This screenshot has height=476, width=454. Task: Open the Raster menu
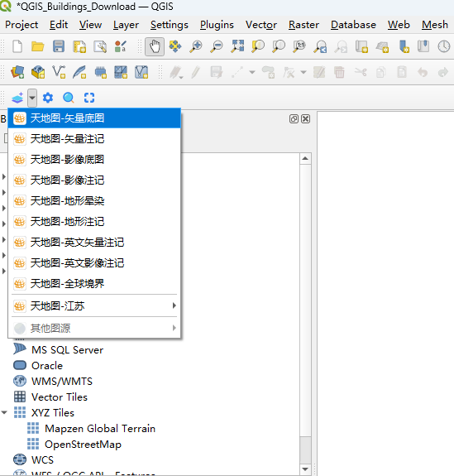click(x=303, y=25)
